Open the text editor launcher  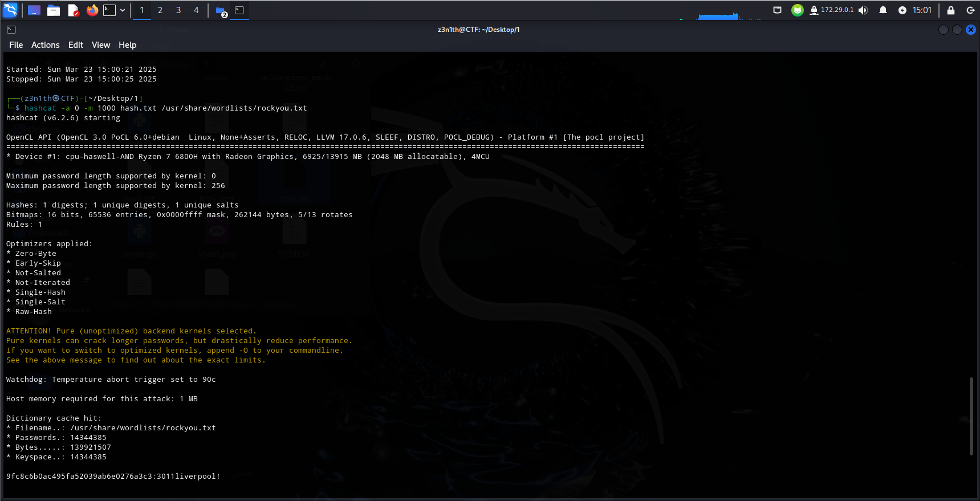click(73, 10)
